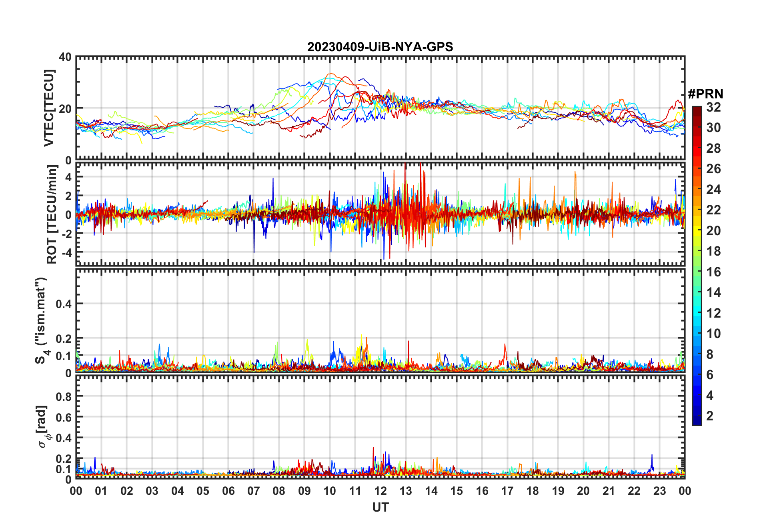Click colorbar tick label 6
Viewport: 761px width, 532px height.
point(710,375)
